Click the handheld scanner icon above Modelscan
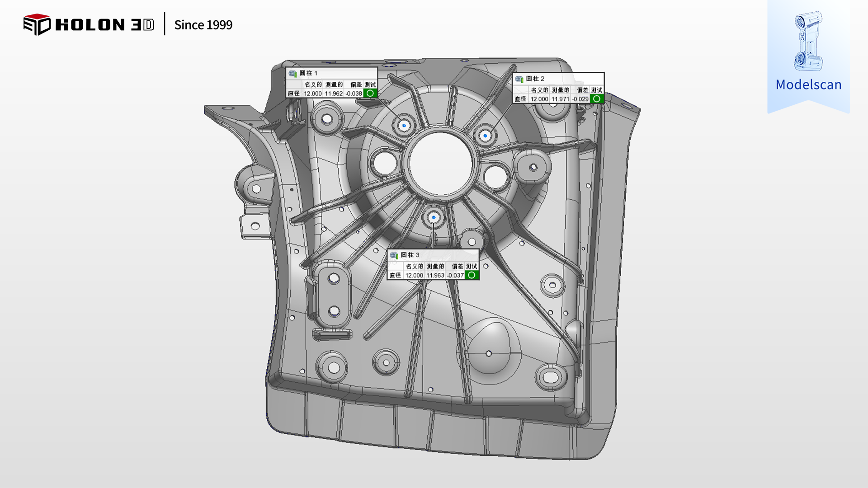Screen dimensions: 868x488 pyautogui.click(x=808, y=41)
